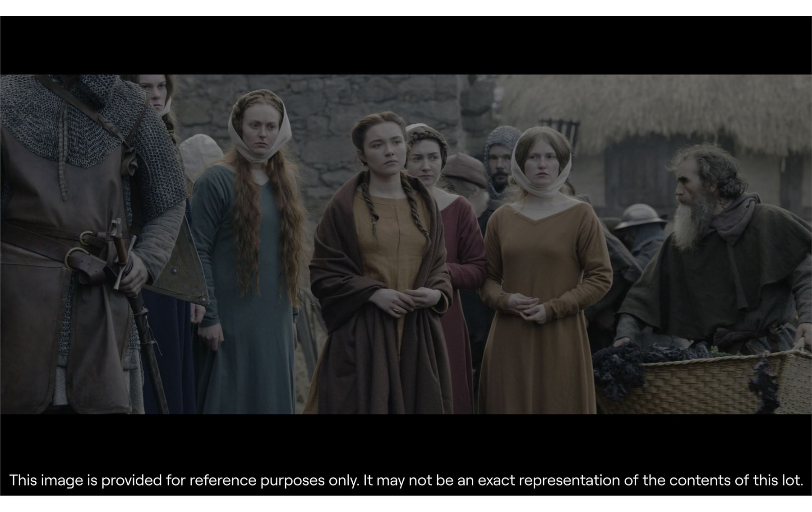812x512 pixels.
Task: Click the woman in the teal dress
Action: click(x=246, y=253)
